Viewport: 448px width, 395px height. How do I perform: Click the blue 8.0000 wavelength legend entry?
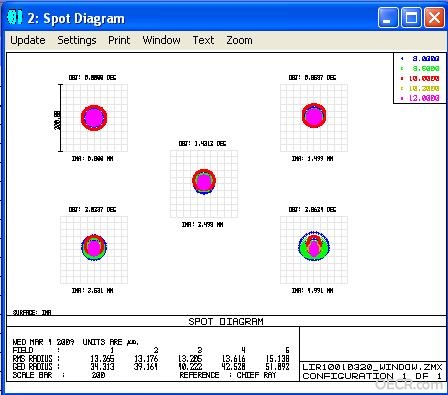(420, 59)
